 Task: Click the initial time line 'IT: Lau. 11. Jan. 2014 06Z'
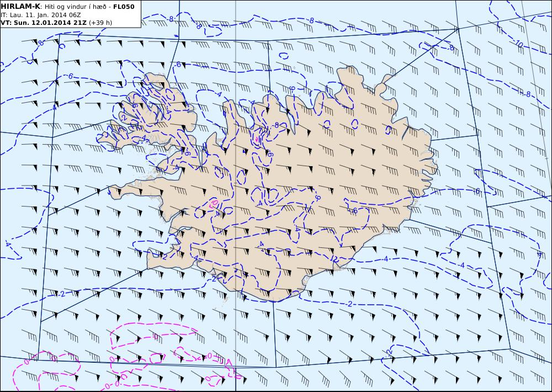[x=41, y=15]
